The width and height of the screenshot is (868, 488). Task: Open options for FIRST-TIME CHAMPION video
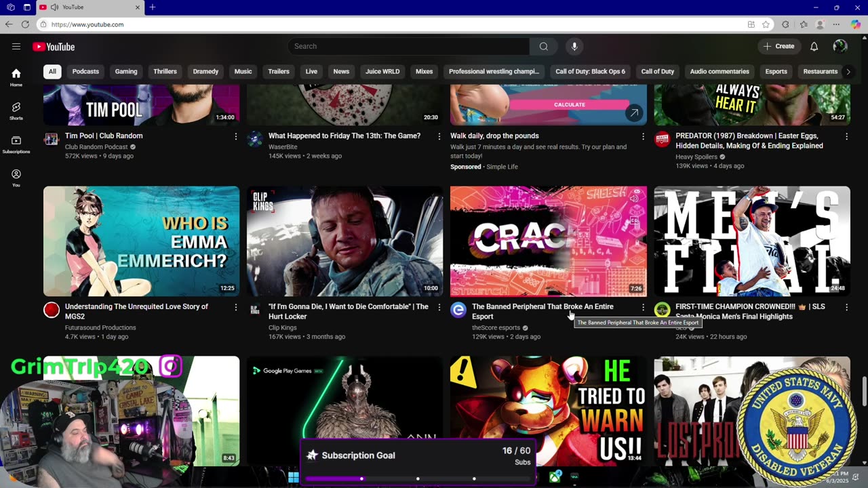(846, 307)
